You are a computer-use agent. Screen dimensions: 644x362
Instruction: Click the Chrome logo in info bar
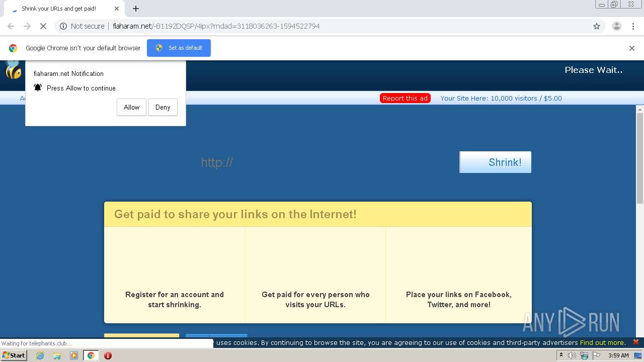pyautogui.click(x=13, y=48)
